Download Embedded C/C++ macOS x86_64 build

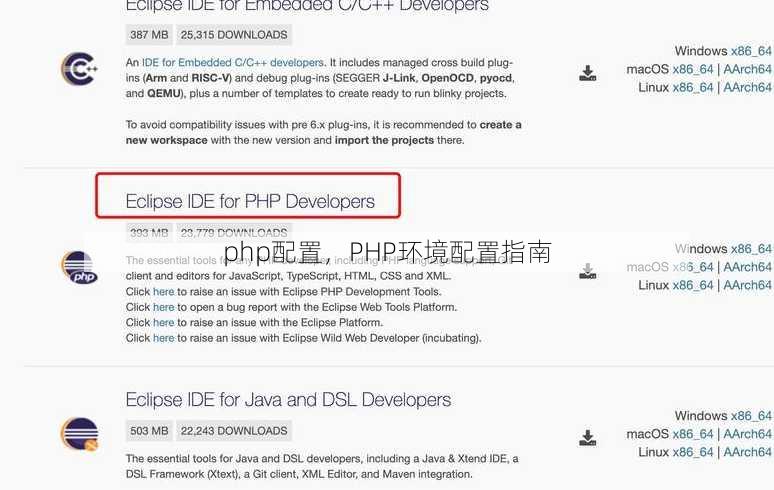click(693, 70)
